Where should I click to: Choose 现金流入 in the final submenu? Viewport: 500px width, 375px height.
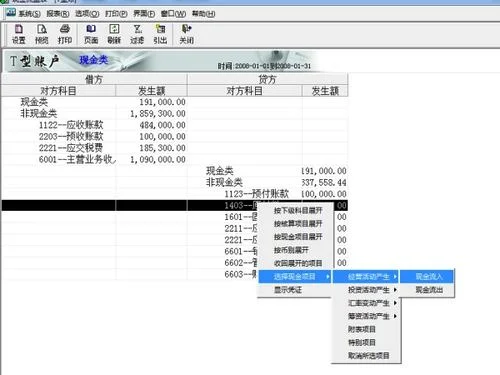[x=427, y=277]
